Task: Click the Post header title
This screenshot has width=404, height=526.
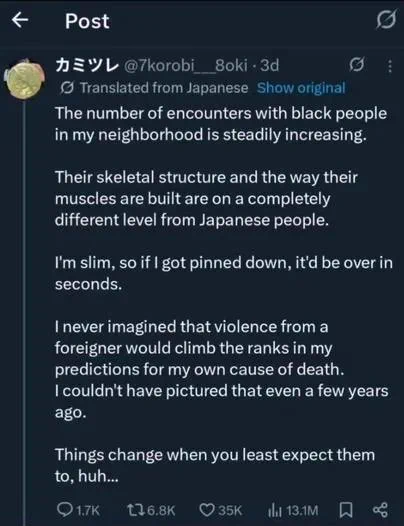Action: coord(87,21)
